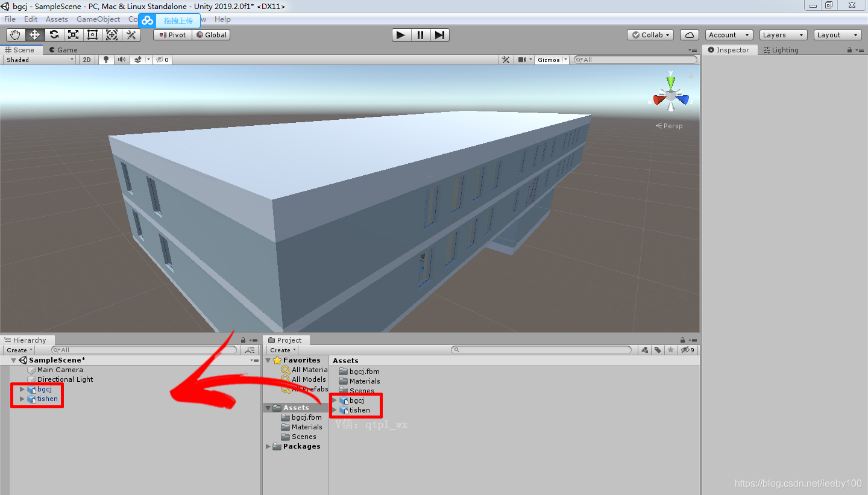Image resolution: width=868 pixels, height=495 pixels.
Task: Save the Project search to favorites
Action: tap(671, 350)
